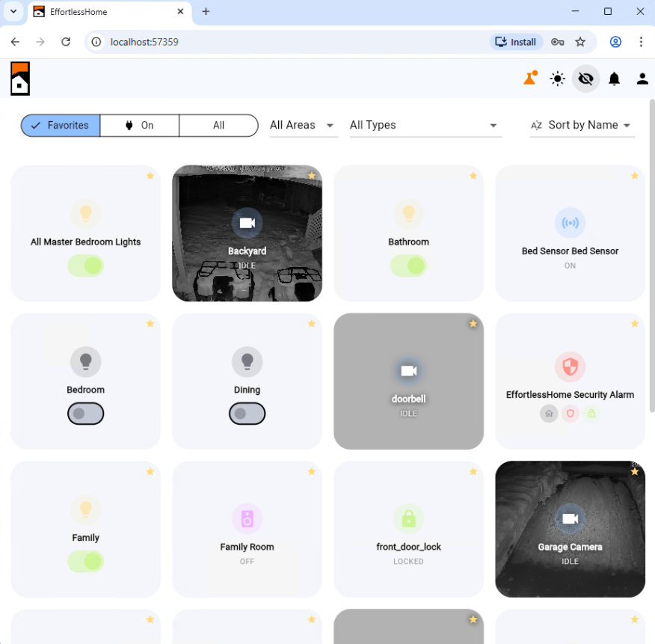
Task: Toggle off All Master Bedroom Lights
Action: (85, 266)
